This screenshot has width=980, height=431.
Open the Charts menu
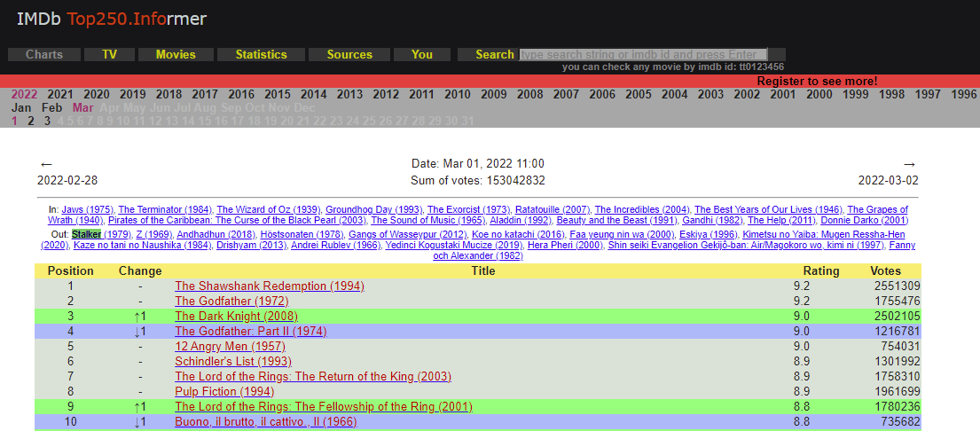pos(44,55)
